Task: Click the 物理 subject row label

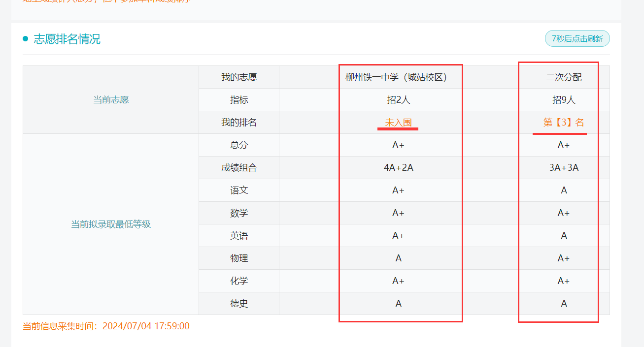Action: (x=239, y=258)
